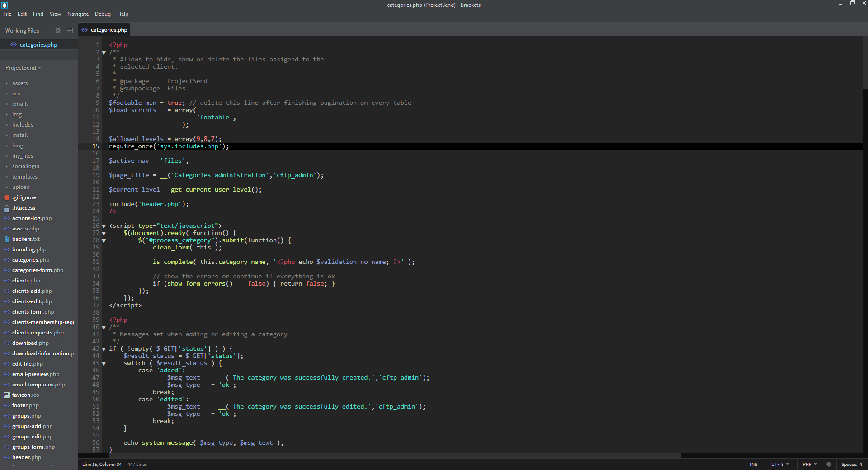Open download-information.php in the file tree
The image size is (868, 470).
pyautogui.click(x=43, y=353)
